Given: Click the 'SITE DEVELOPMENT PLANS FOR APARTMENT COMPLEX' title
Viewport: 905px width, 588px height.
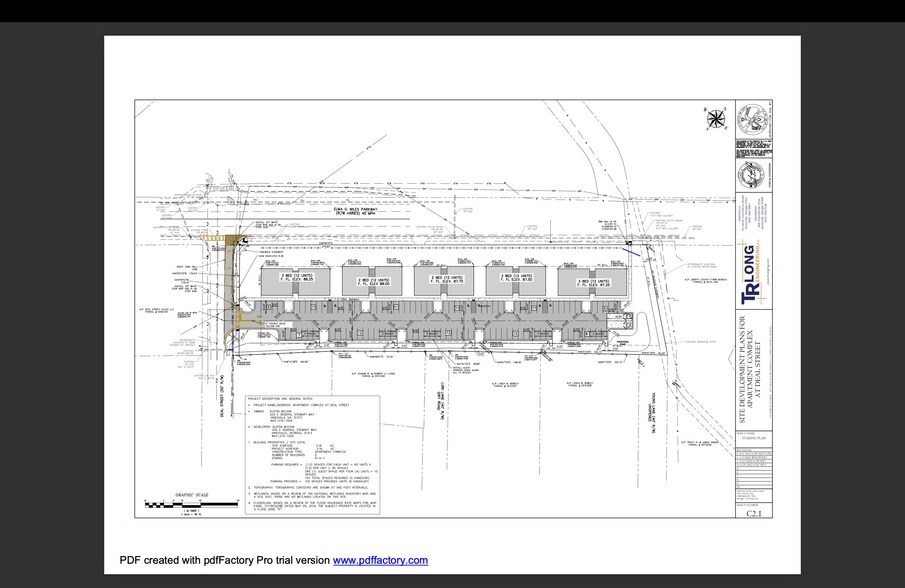Looking at the screenshot, I should [x=750, y=346].
